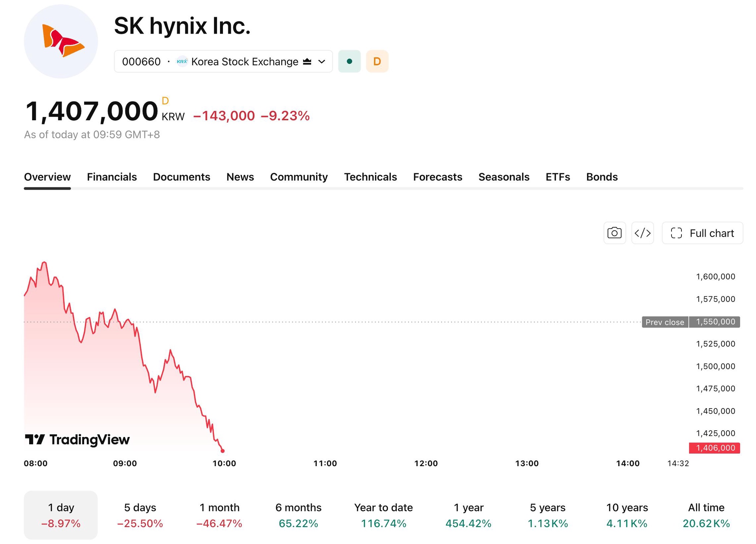Click the TradingView logo on chart

pos(77,440)
